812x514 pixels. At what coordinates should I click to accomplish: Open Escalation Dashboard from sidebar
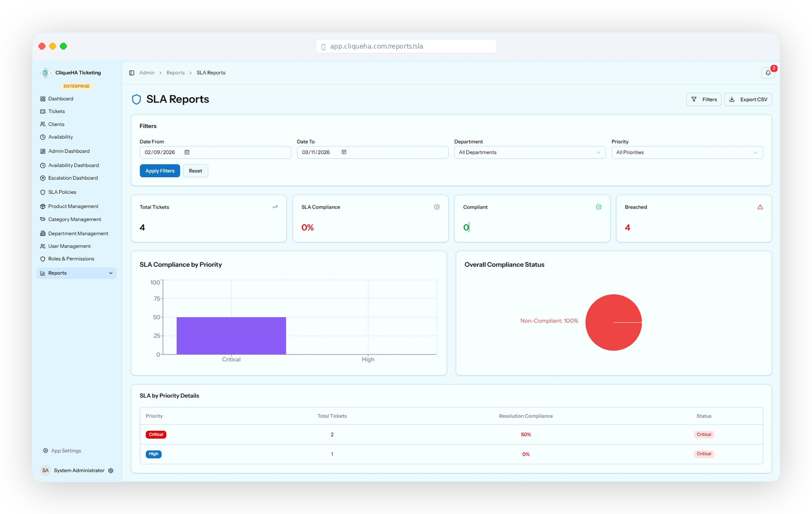73,178
